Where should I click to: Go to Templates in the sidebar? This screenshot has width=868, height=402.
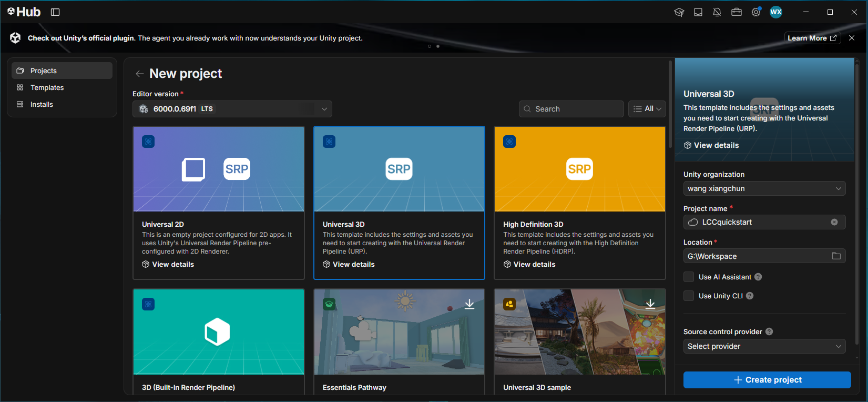62,87
